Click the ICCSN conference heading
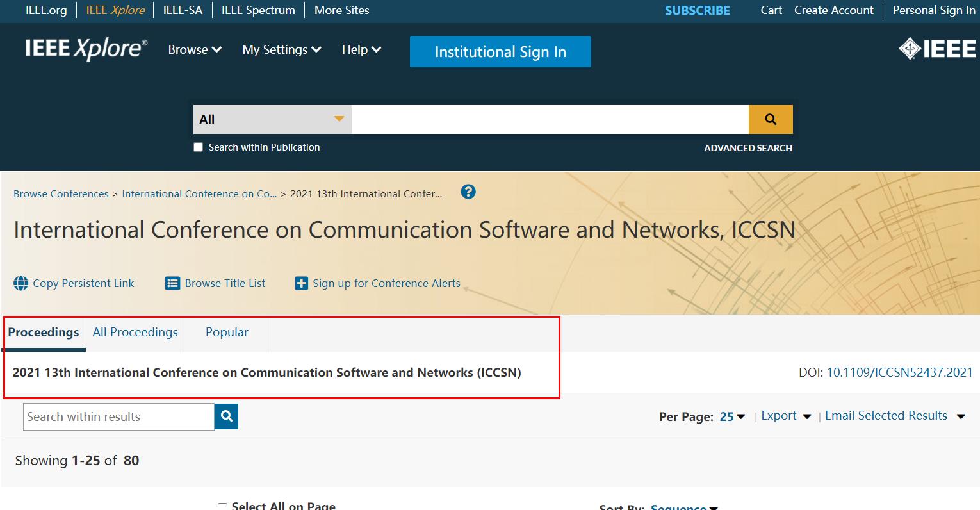Viewport: 980px width, 510px height. 404,230
